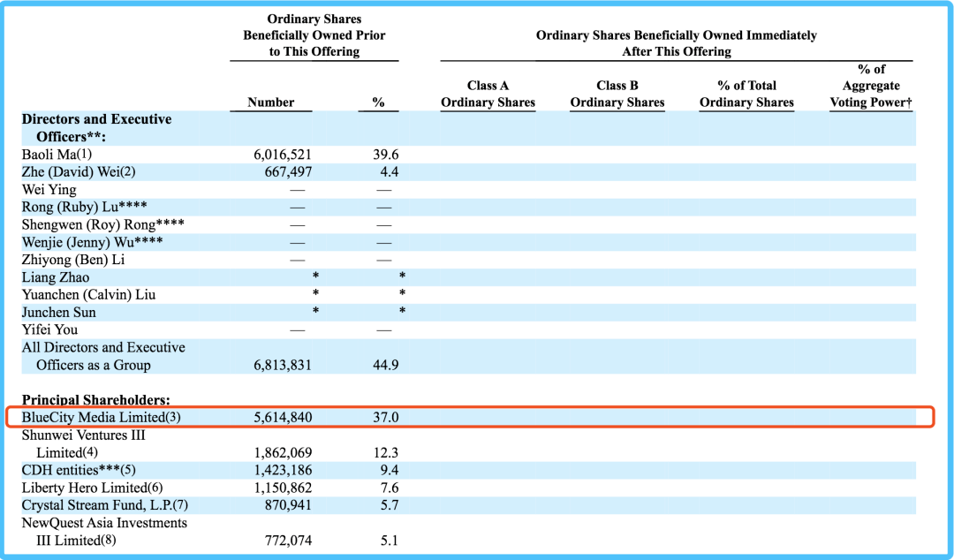
Task: Click Ordinary Shares Beneficially Owned Prior heading
Action: click(x=314, y=35)
